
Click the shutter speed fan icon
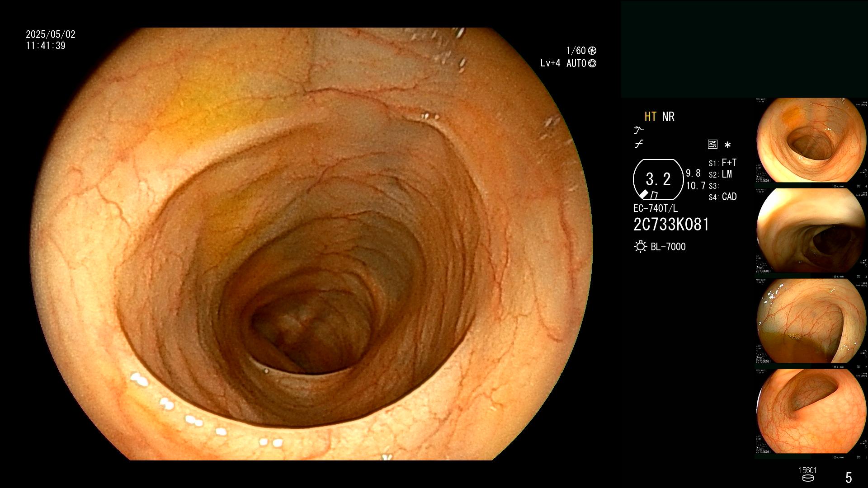point(592,51)
